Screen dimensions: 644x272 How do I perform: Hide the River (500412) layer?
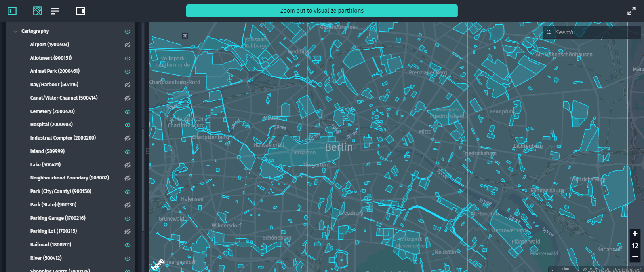click(128, 258)
